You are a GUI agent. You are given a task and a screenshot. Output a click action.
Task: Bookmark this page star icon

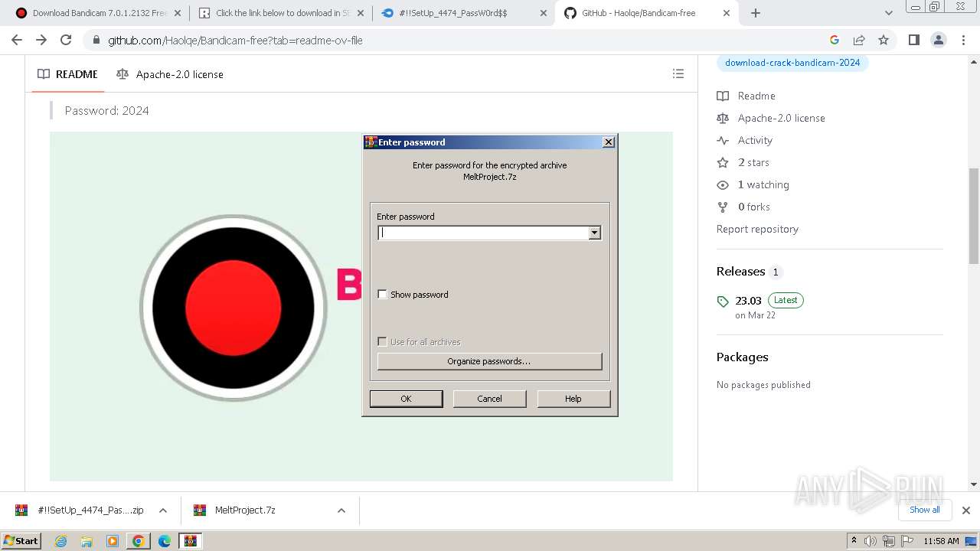(x=884, y=40)
